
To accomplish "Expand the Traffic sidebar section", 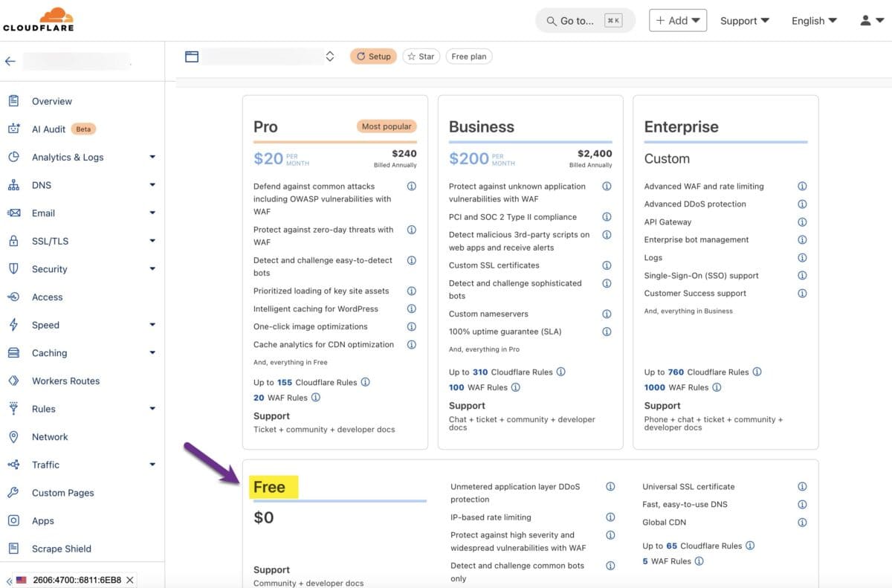I will [153, 464].
